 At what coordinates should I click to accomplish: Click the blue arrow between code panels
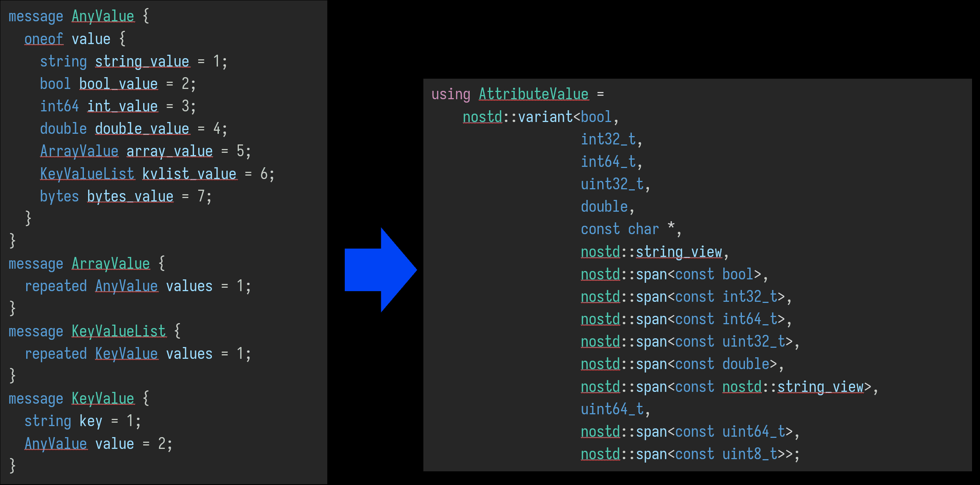[x=380, y=270]
